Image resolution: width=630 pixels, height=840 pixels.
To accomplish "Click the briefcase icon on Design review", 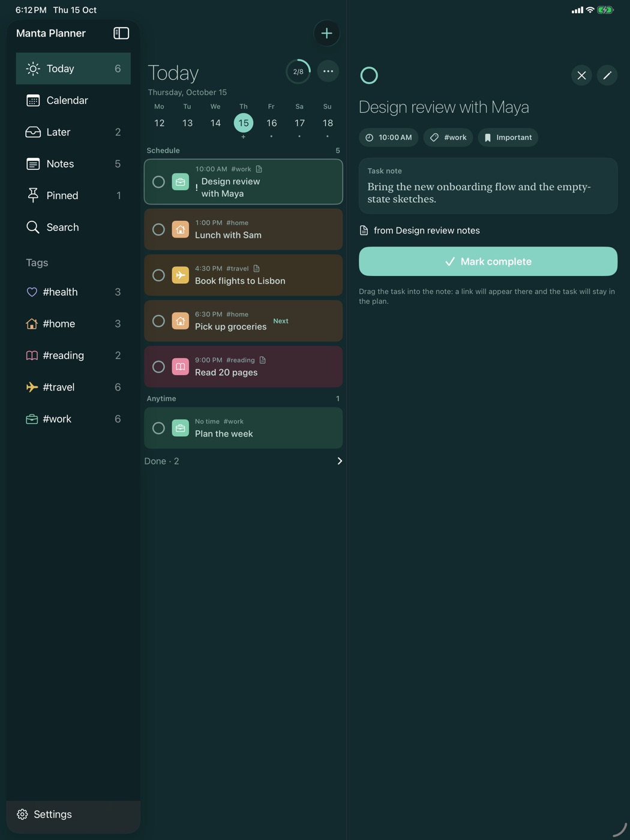I will coord(180,182).
